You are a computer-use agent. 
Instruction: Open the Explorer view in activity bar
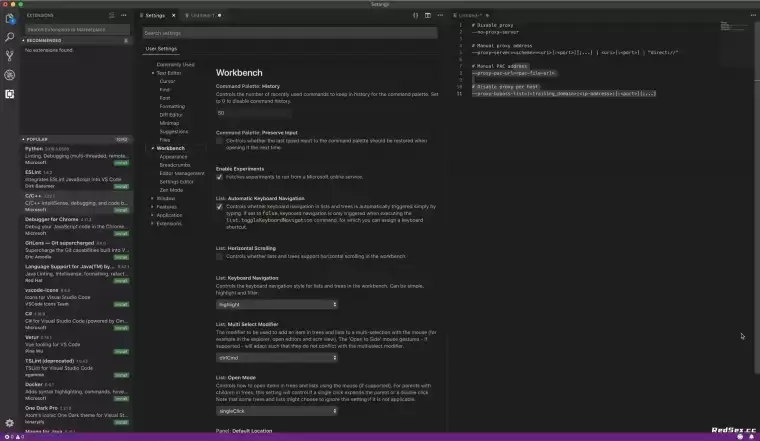[9, 18]
